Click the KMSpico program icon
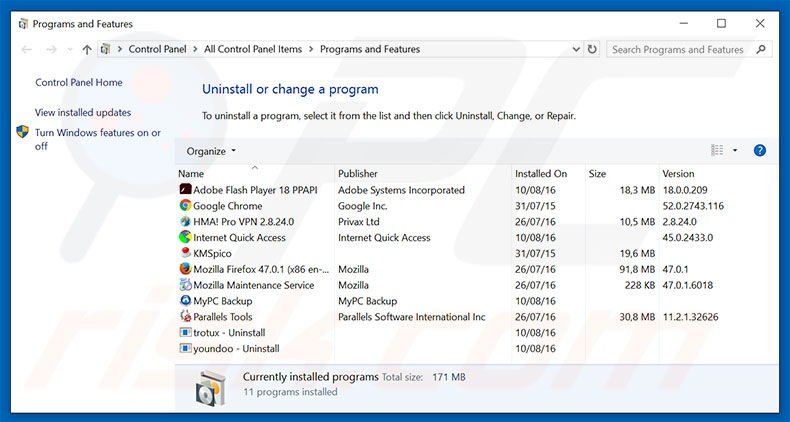 [x=185, y=253]
